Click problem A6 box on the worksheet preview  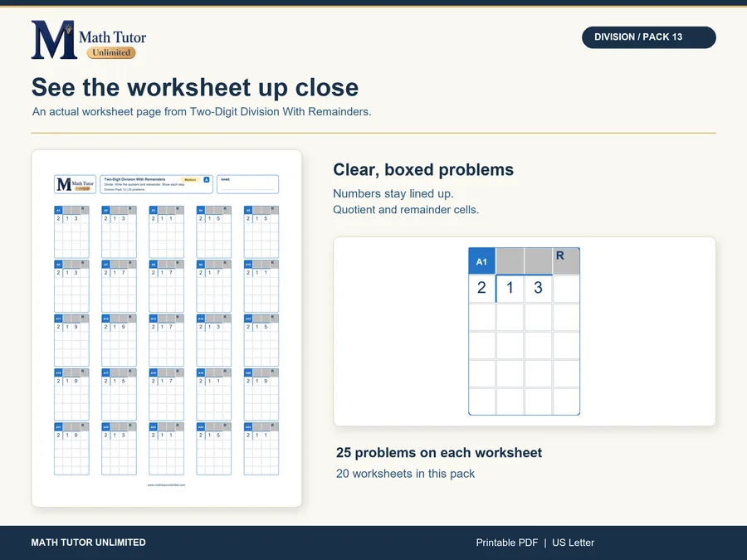click(x=71, y=286)
